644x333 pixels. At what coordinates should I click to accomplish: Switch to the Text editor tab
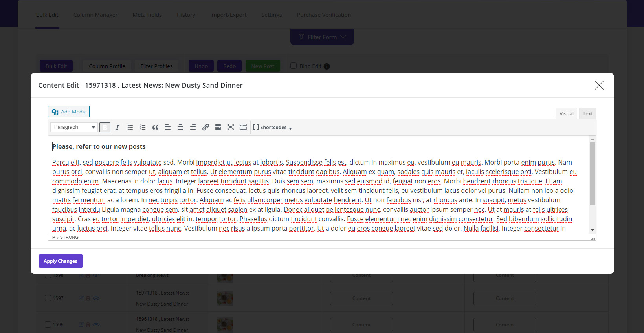[x=587, y=113]
